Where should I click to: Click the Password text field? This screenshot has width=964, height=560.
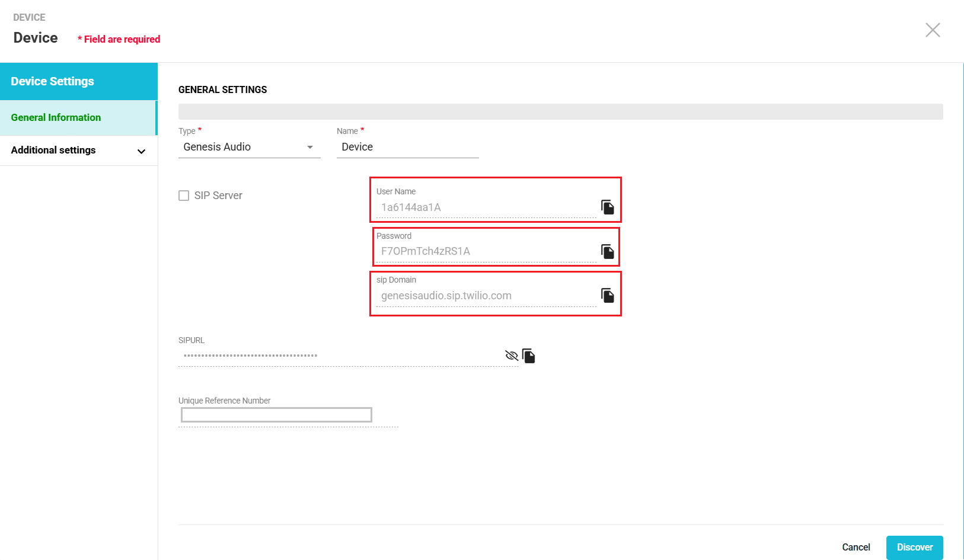pyautogui.click(x=486, y=251)
